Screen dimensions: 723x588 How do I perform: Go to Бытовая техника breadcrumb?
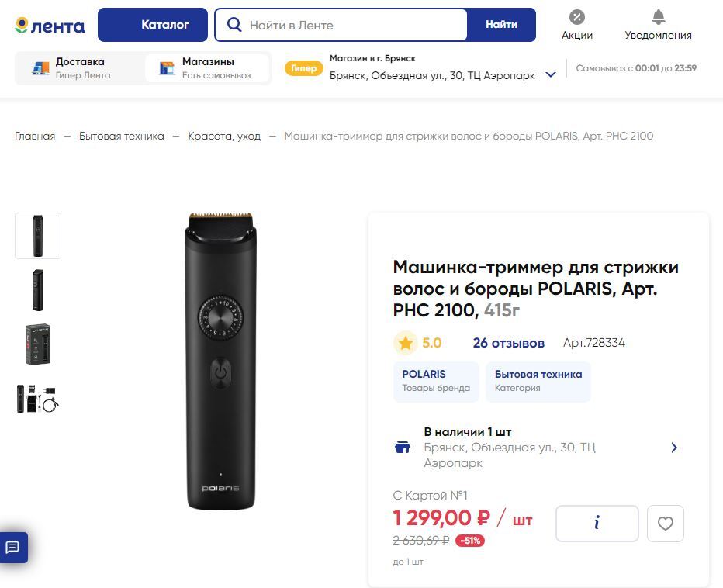pos(122,137)
